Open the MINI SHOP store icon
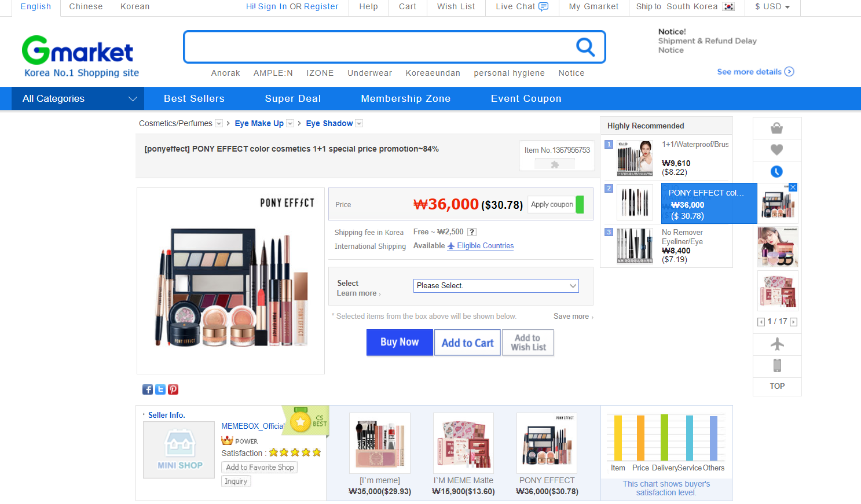Screen dimensions: 861x504 pos(179,450)
